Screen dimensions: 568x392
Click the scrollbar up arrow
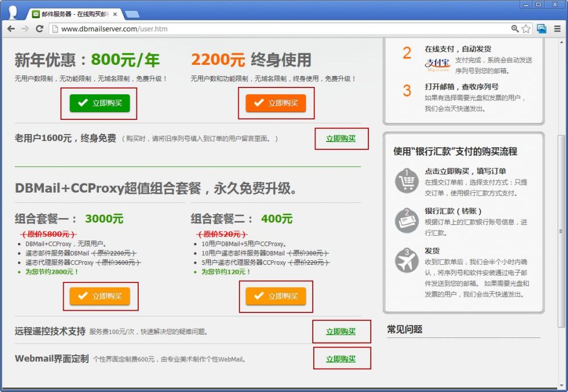point(561,41)
